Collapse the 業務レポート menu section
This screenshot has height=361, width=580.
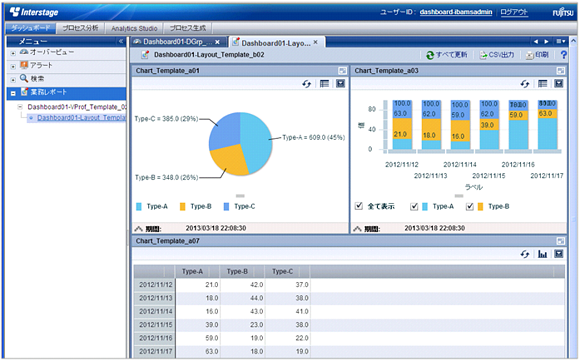pos(13,93)
